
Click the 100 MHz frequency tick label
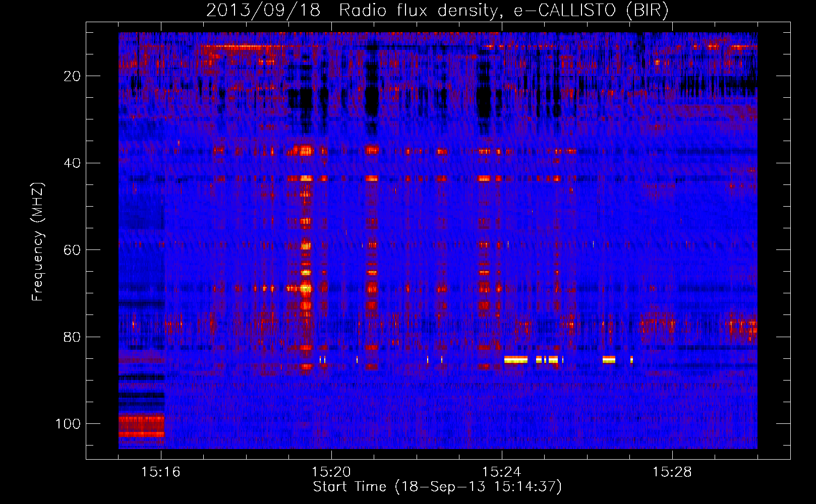[68, 424]
